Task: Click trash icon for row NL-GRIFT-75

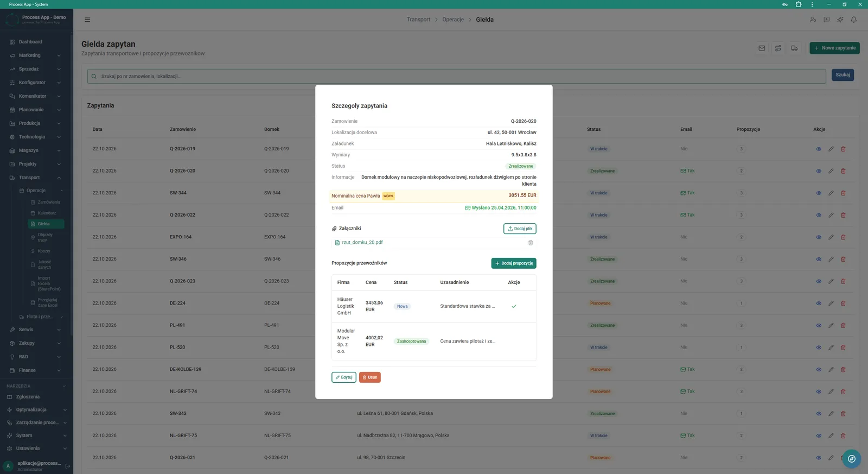Action: pyautogui.click(x=843, y=435)
